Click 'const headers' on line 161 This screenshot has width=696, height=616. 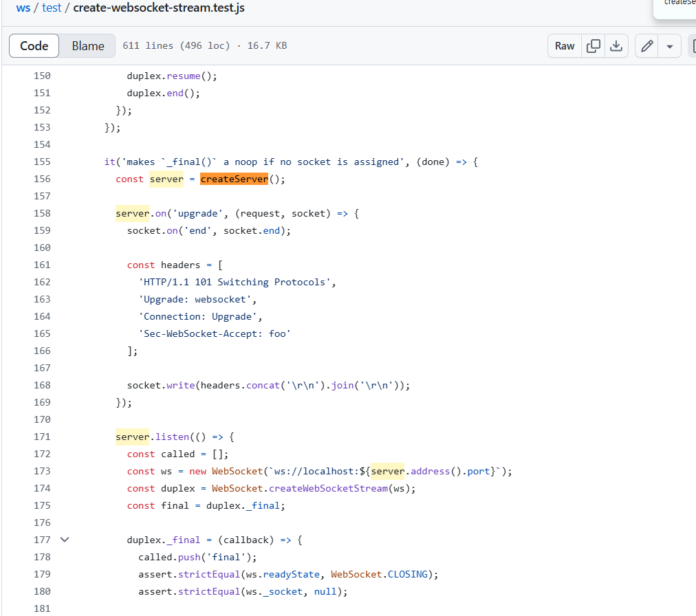pyautogui.click(x=164, y=265)
